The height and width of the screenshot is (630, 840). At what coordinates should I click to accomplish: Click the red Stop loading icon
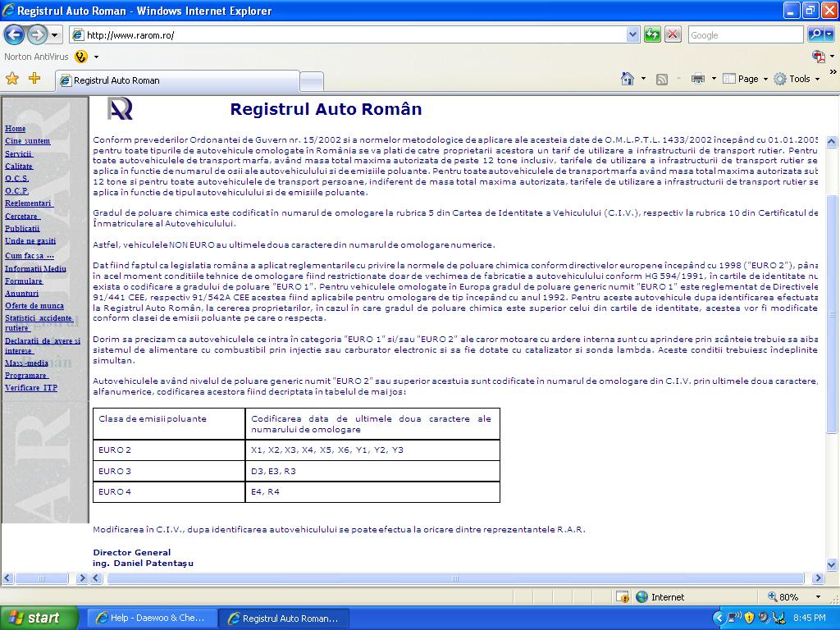point(673,34)
